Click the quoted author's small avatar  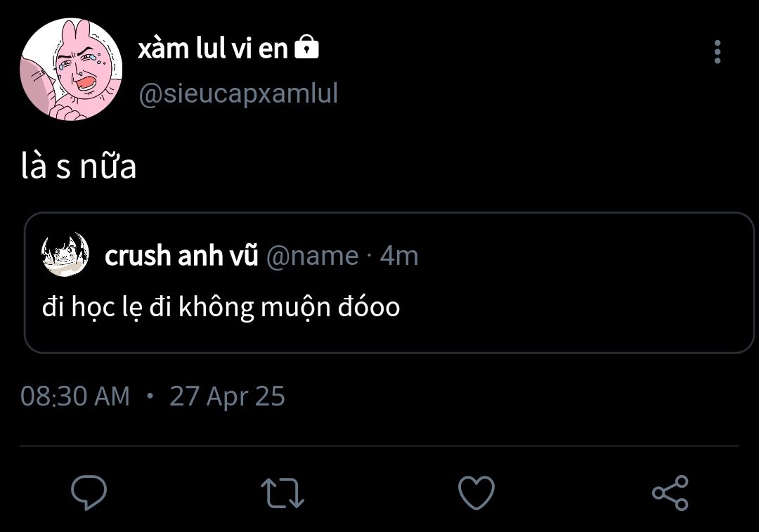[x=65, y=254]
